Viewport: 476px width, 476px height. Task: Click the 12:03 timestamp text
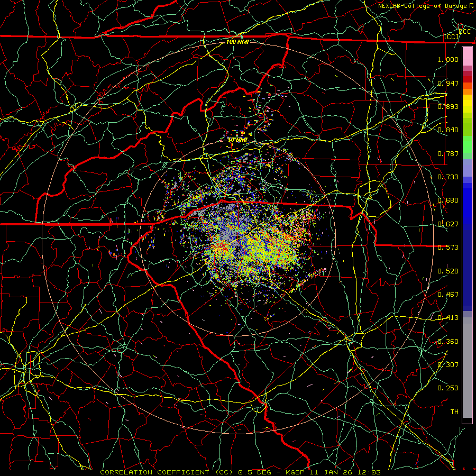369,472
